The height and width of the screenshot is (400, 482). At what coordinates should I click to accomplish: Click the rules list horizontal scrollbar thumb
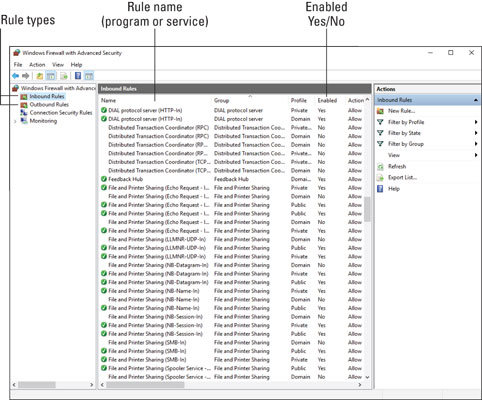tap(145, 385)
